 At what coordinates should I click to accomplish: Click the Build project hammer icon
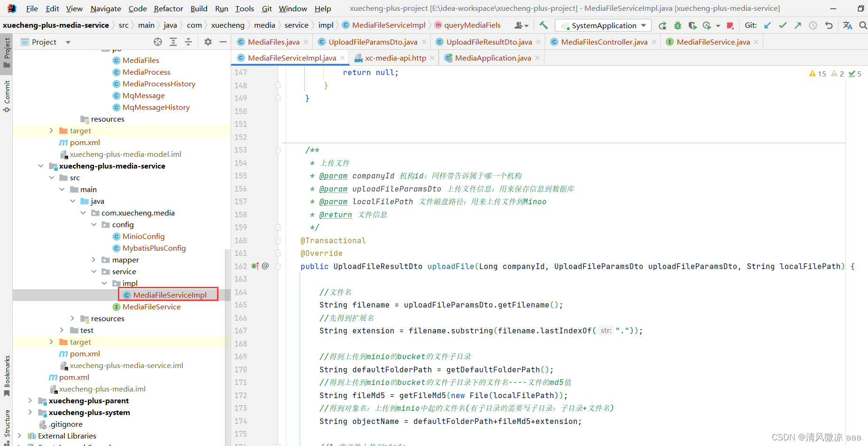543,25
